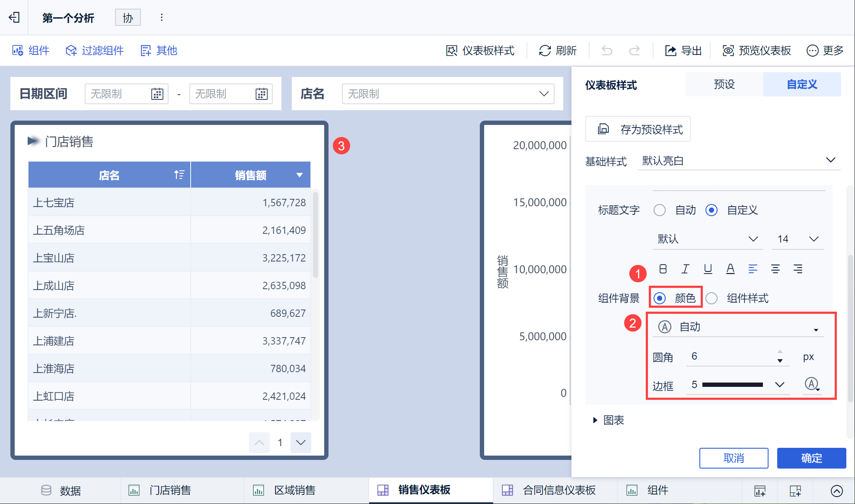Toggle underline formatting for title text
The image size is (855, 504).
pyautogui.click(x=708, y=269)
